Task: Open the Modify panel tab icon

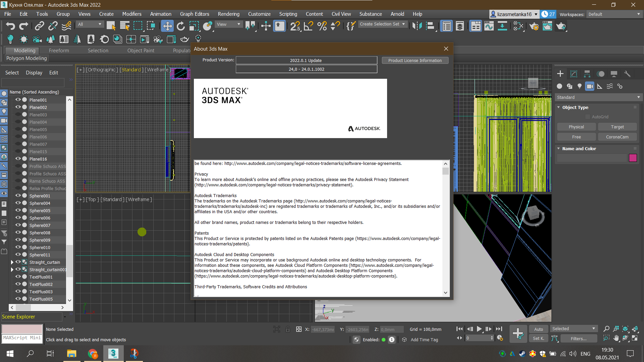Action: (574, 74)
